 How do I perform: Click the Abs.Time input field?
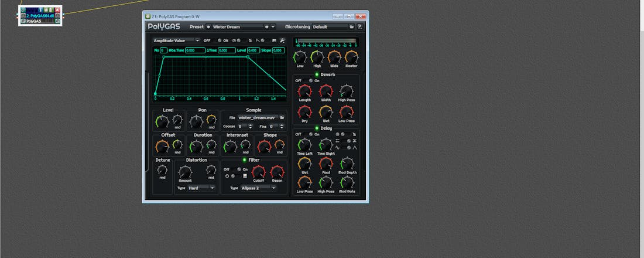(x=195, y=50)
